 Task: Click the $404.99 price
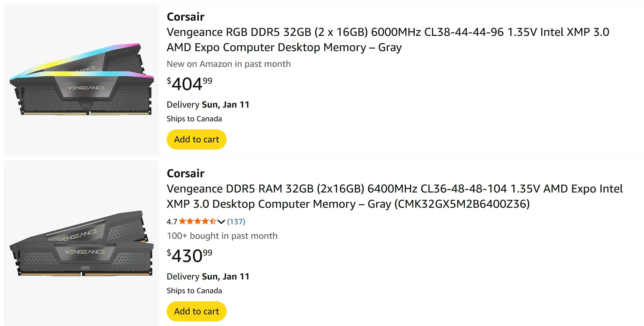coord(190,84)
